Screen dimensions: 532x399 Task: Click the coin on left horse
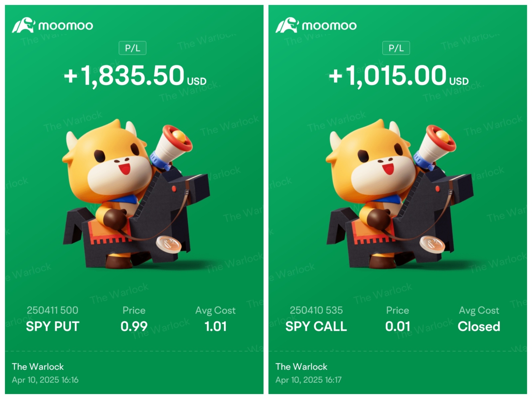[169, 244]
